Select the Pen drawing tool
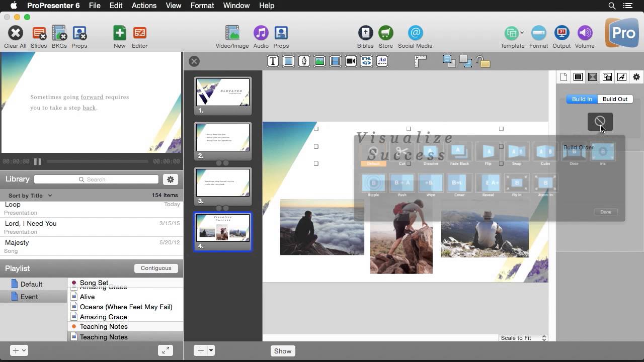Viewport: 644px width, 362px height. pos(304,61)
